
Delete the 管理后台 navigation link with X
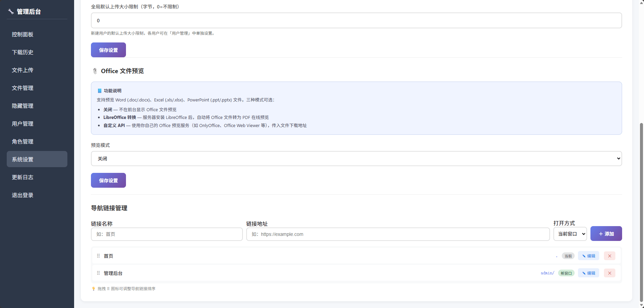(609, 273)
